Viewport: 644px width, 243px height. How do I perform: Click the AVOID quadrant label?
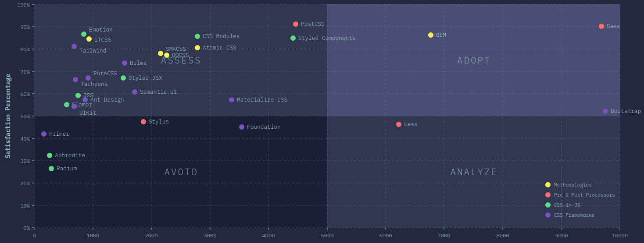pos(181,172)
